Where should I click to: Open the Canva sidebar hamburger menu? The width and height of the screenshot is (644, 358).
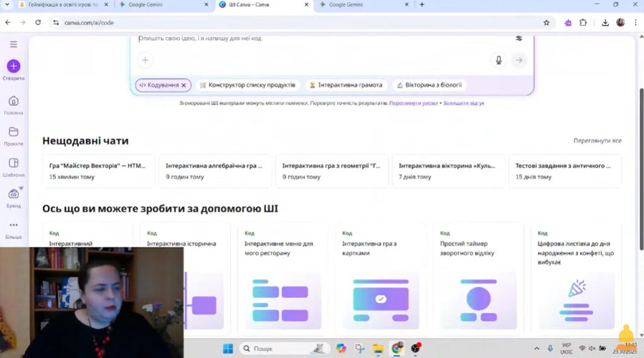click(13, 45)
